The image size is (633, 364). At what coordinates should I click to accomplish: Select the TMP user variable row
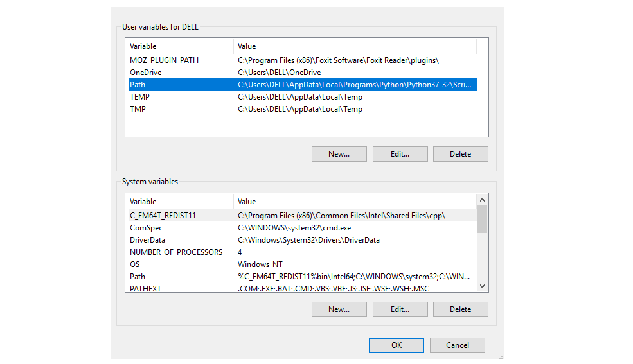[x=303, y=109]
